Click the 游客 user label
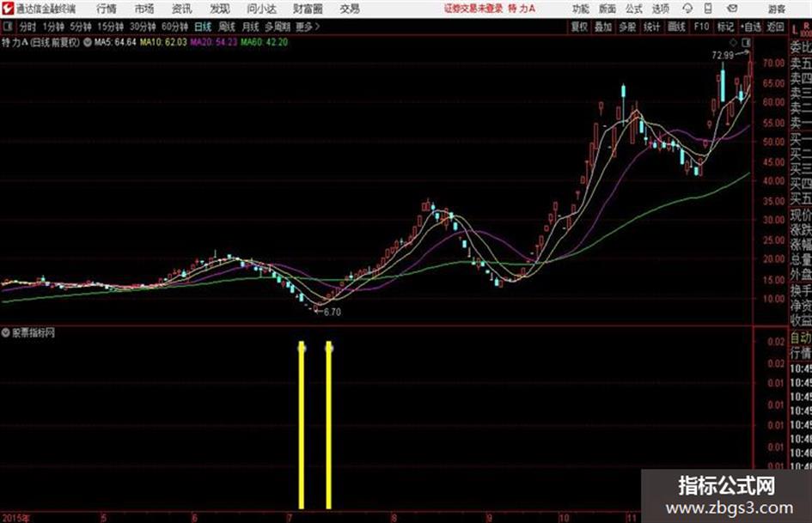This screenshot has height=523, width=812. pos(777,9)
